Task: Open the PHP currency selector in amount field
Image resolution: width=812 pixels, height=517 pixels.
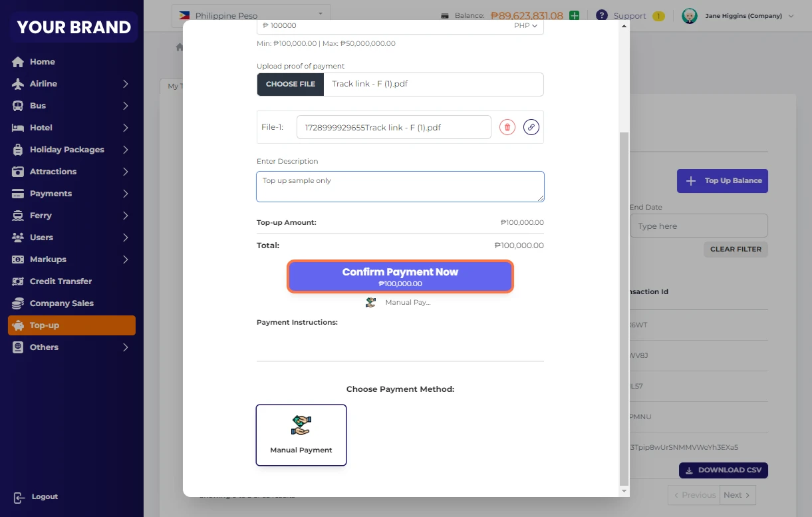Action: coord(525,26)
